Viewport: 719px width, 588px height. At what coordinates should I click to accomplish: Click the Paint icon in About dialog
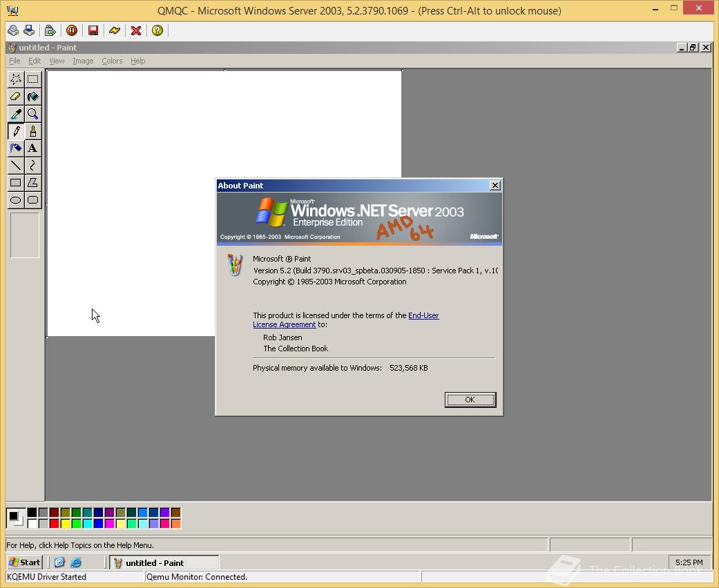point(235,265)
